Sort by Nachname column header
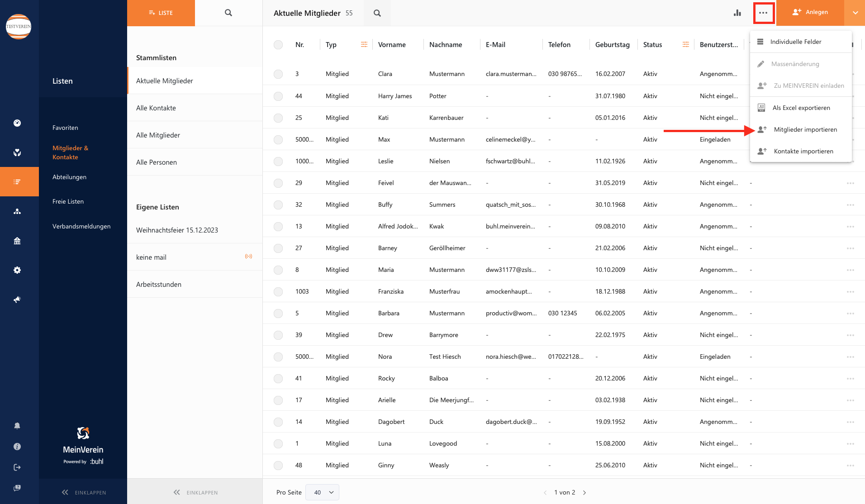Viewport: 865px width, 504px height. [446, 44]
